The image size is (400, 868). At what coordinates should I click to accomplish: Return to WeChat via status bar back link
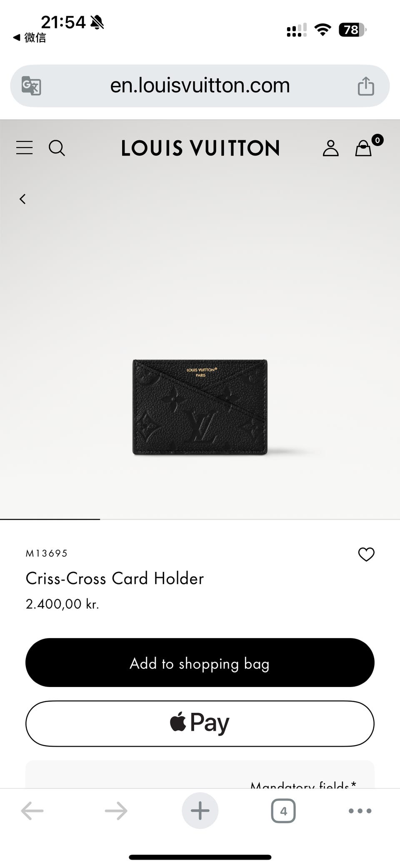[x=30, y=38]
